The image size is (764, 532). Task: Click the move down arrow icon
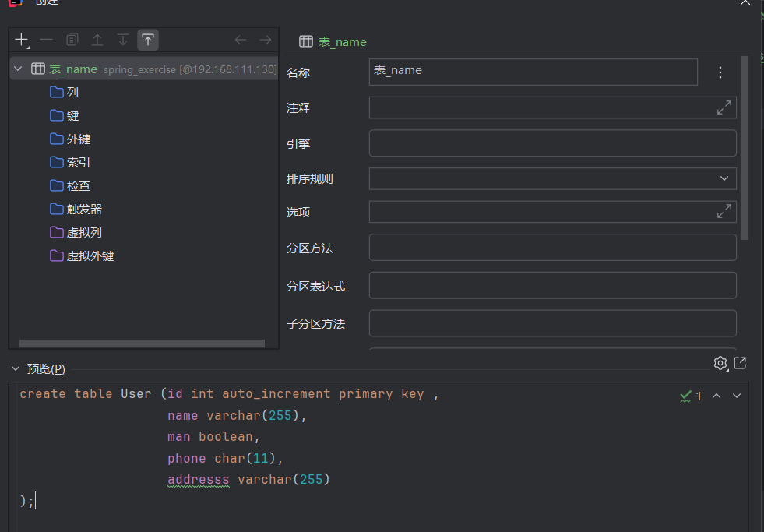tap(123, 40)
